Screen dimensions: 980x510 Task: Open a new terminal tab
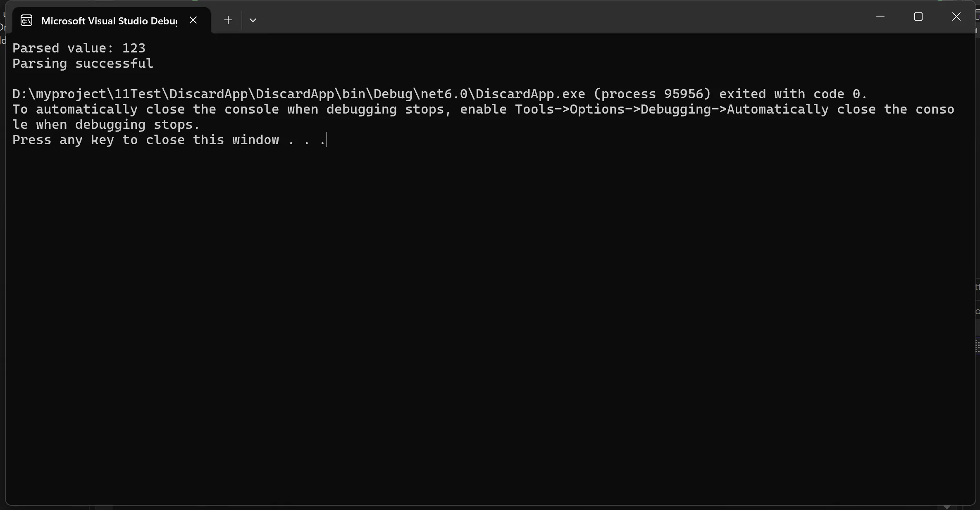pyautogui.click(x=228, y=20)
